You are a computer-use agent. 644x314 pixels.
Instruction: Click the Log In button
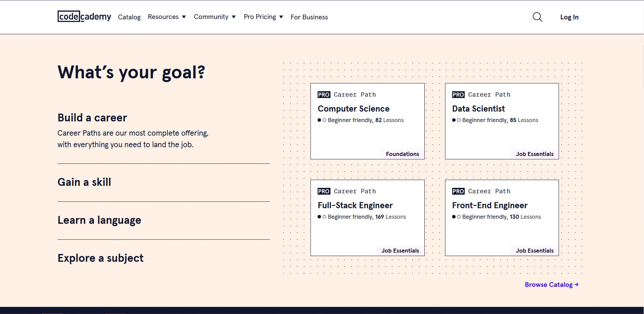tap(569, 17)
